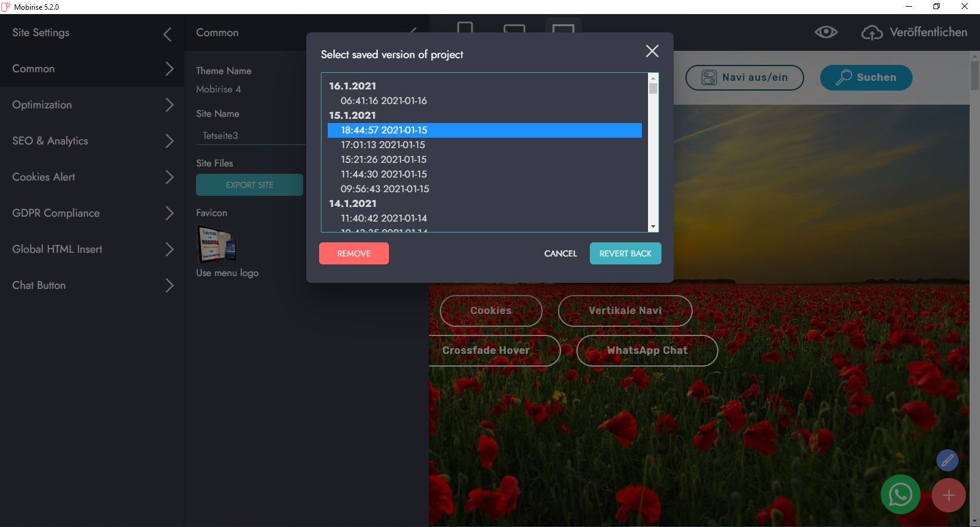Image resolution: width=980 pixels, height=527 pixels.
Task: Click the favicon thumbnail image
Action: [216, 244]
